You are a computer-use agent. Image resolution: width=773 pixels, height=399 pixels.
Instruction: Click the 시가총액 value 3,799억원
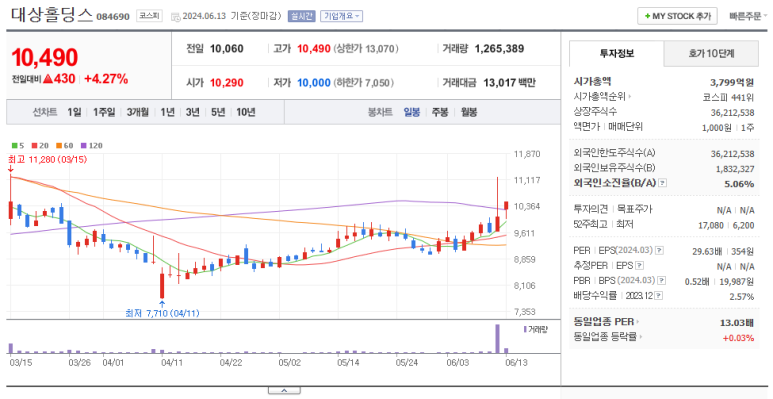[732, 82]
